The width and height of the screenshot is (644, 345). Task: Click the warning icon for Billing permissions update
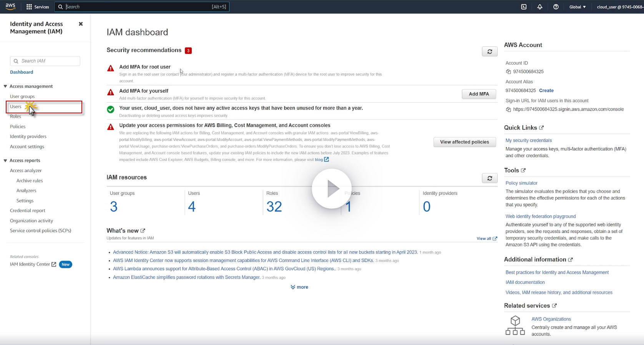[x=111, y=127]
